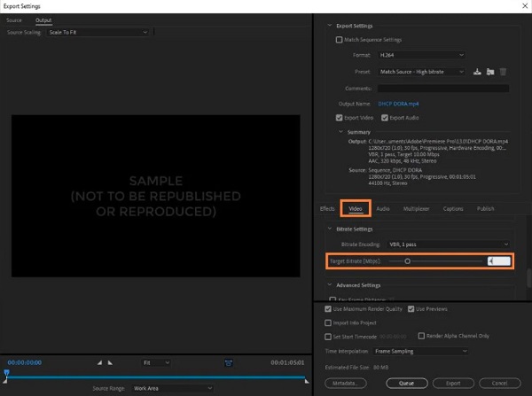Open the Publish tab
The width and height of the screenshot is (532, 396).
(485, 208)
